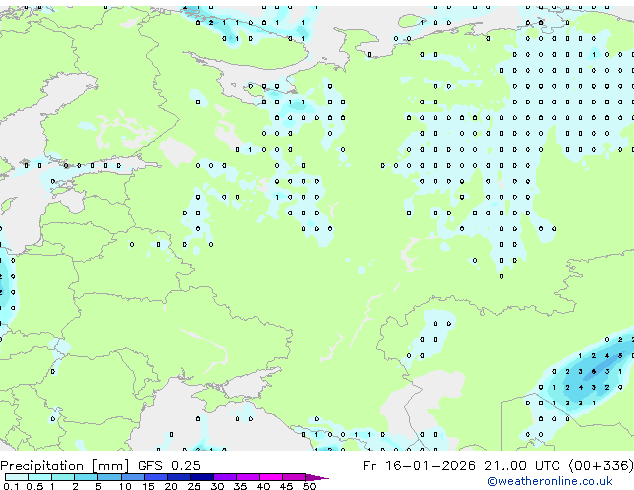Click the '50' legend scale label
634x490 pixels.
310,486
